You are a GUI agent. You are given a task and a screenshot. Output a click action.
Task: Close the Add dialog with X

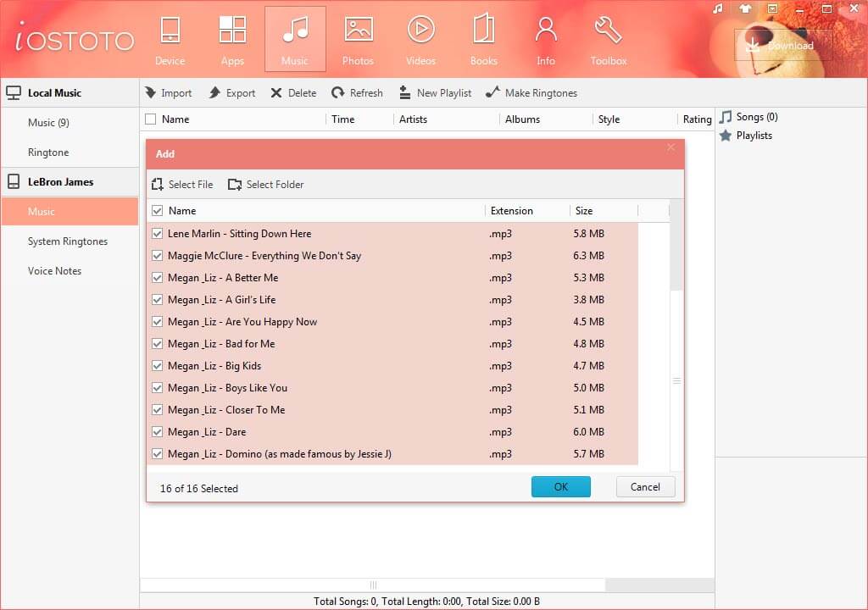[671, 147]
